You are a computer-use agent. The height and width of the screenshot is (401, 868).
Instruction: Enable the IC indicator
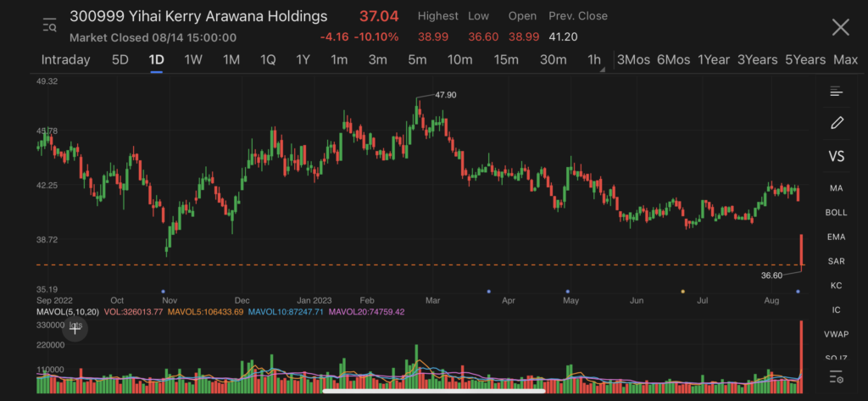[x=837, y=310]
